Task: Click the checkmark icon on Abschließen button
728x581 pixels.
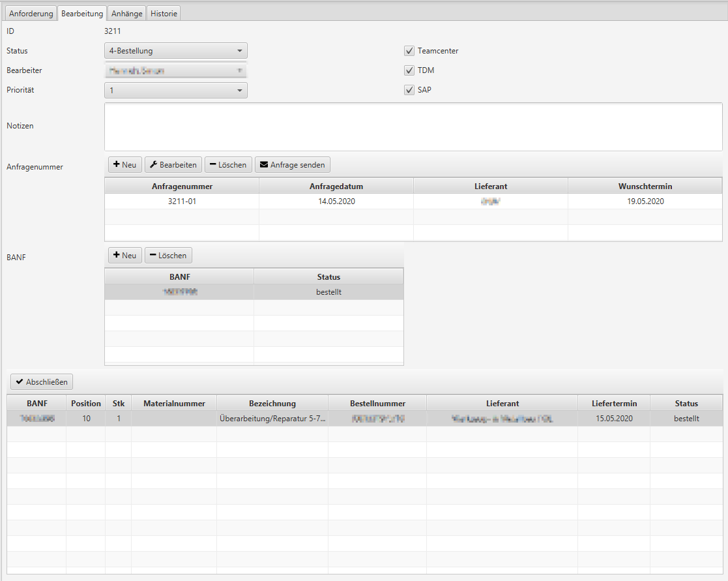Action: coord(19,382)
